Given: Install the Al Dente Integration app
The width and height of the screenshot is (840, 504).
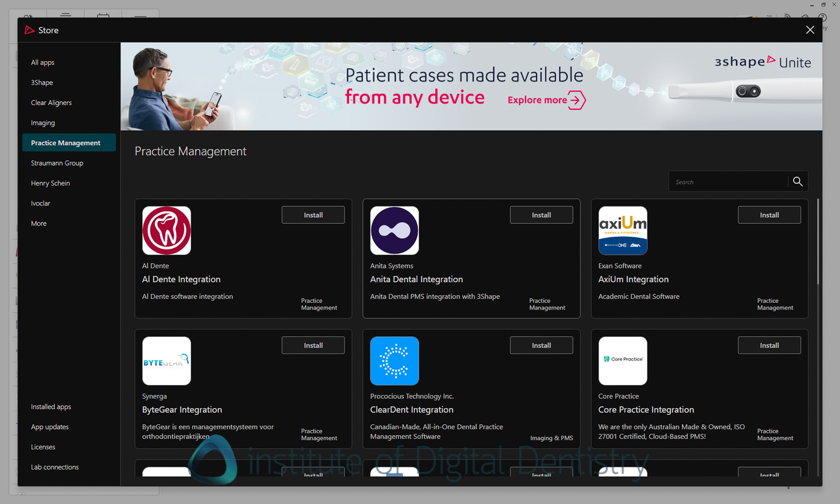Looking at the screenshot, I should pyautogui.click(x=313, y=214).
